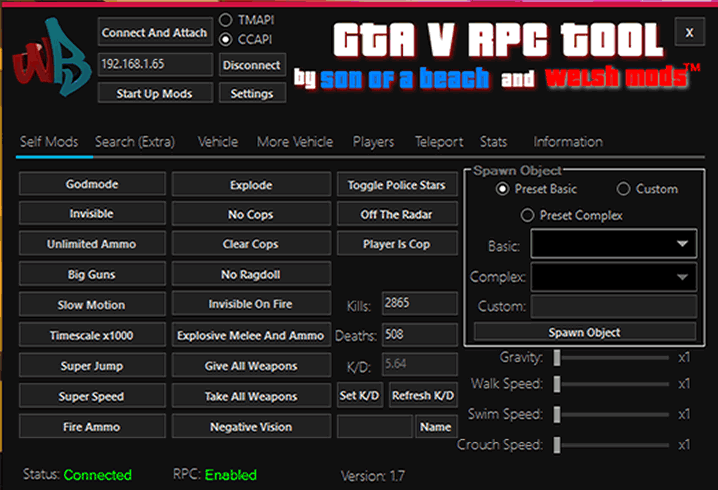Screen dimensions: 718x490
Task: Click Take All Weapons
Action: [251, 397]
